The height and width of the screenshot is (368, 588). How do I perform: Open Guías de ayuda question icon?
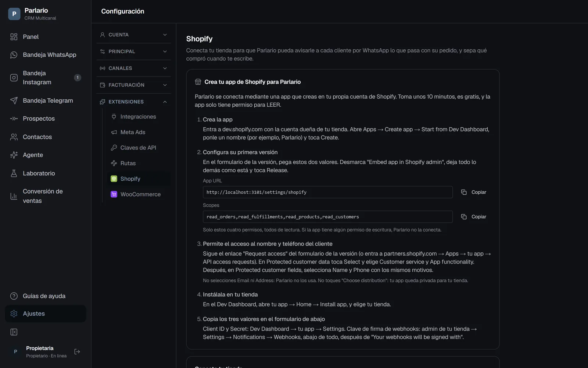point(14,296)
